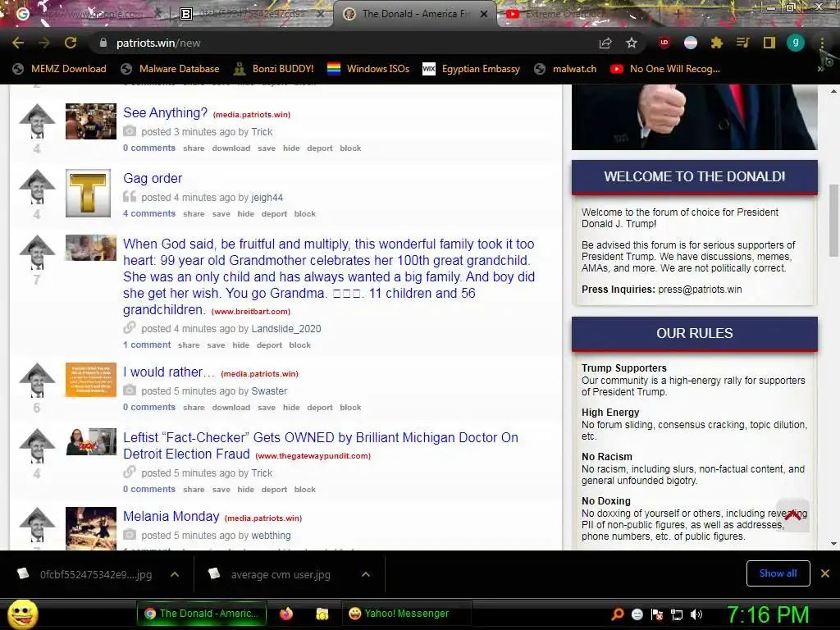Reload the patriots.win page
The image size is (840, 630).
71,43
